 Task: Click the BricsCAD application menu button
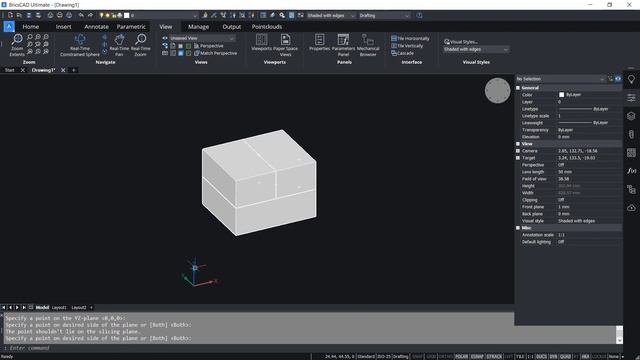click(9, 27)
